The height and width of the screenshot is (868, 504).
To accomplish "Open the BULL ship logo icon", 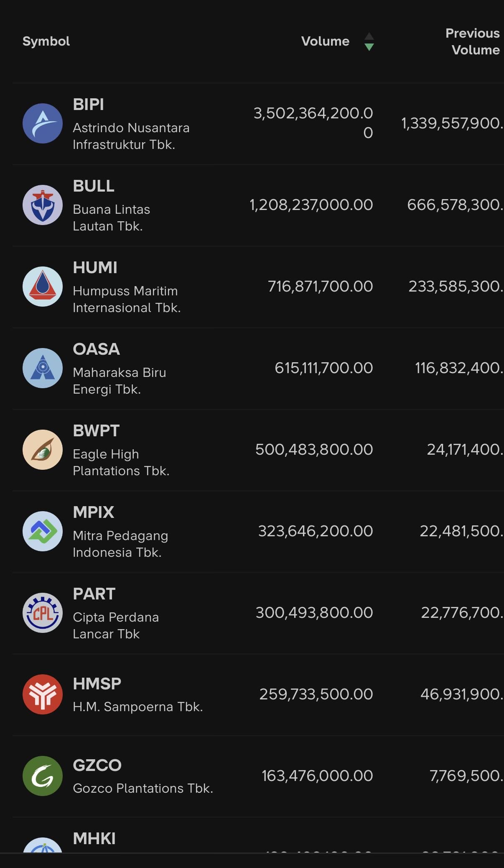I will pyautogui.click(x=43, y=205).
